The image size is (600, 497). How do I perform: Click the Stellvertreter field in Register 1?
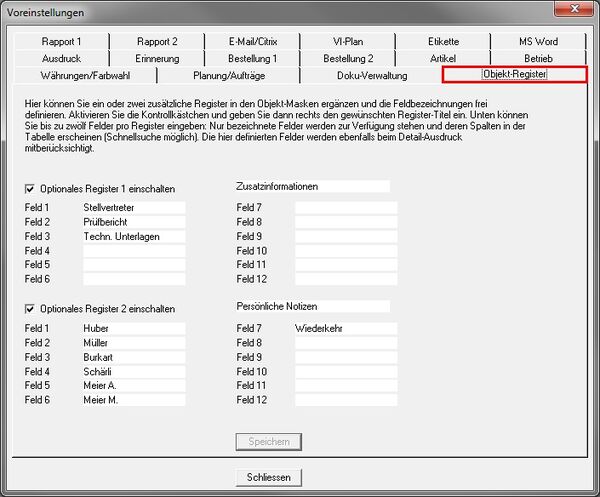(x=134, y=208)
